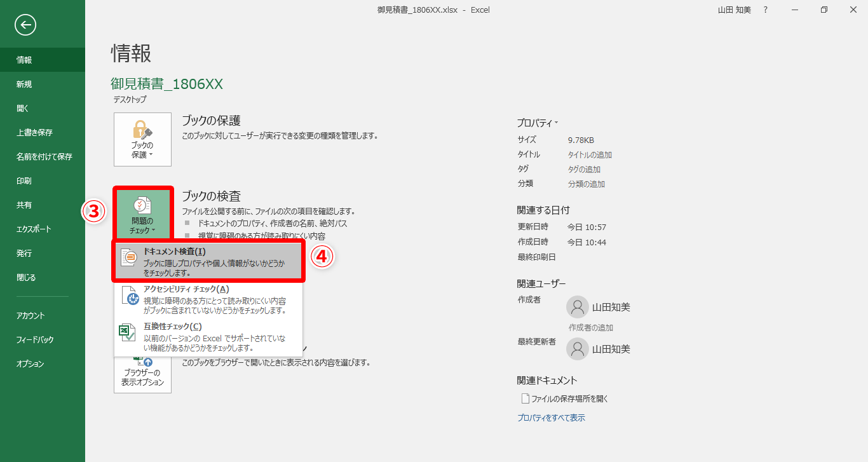Open ブラウザーの表示オプション button

pyautogui.click(x=142, y=374)
